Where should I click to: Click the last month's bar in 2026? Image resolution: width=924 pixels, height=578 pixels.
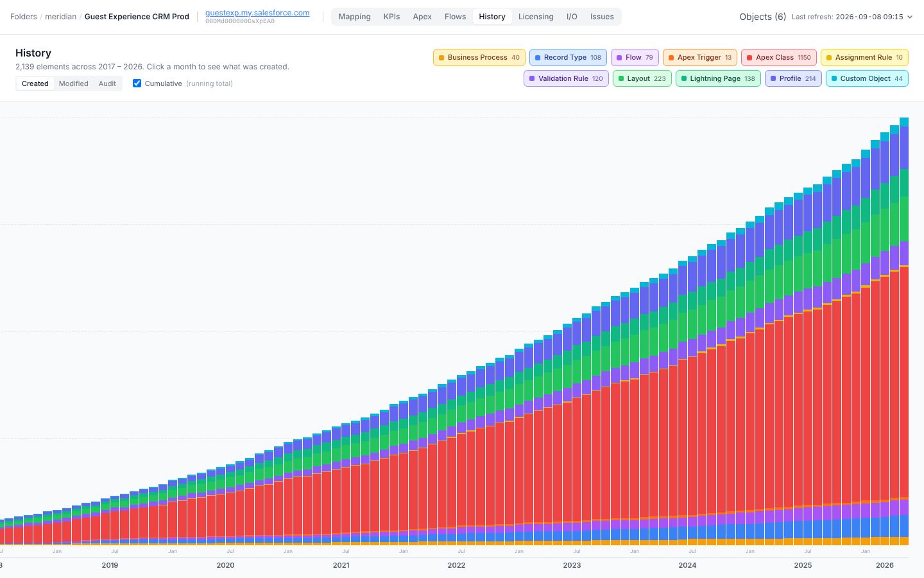click(x=904, y=331)
